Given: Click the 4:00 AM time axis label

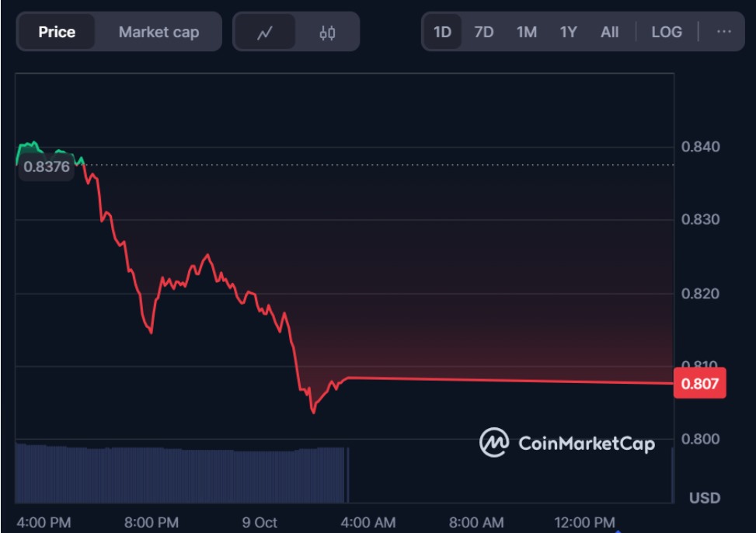Looking at the screenshot, I should (x=369, y=522).
